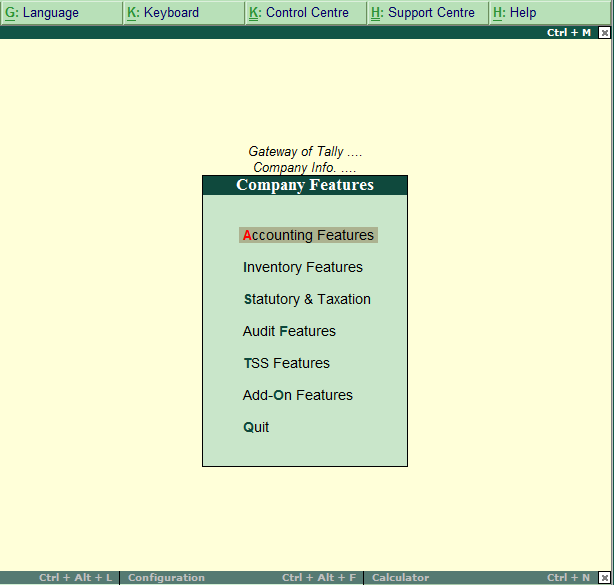Click the Ctrl + N shortcut label

coord(568,578)
